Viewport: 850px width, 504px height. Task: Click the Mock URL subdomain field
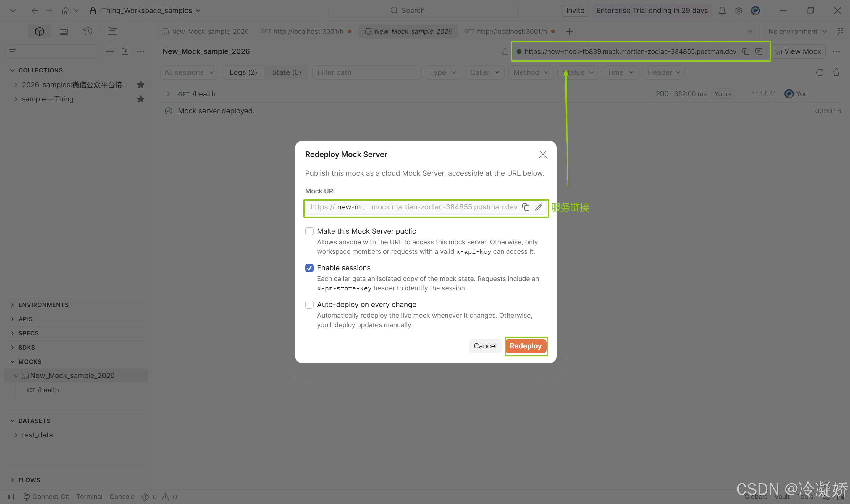point(352,207)
